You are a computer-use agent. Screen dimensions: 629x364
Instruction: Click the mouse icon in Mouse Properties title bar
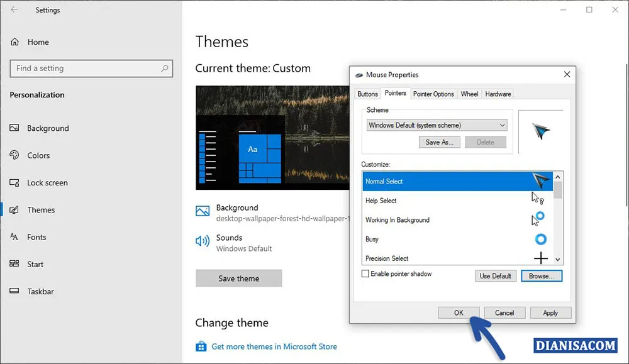(x=359, y=74)
